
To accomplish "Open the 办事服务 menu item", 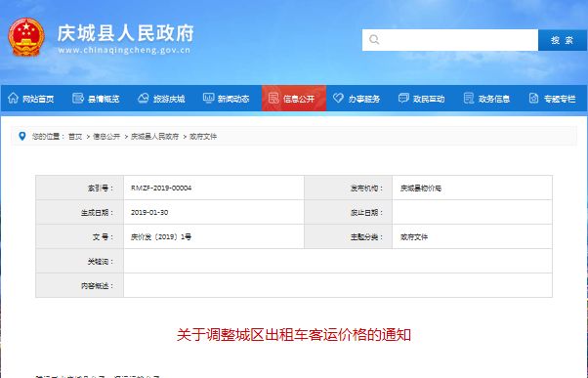I will tap(357, 99).
